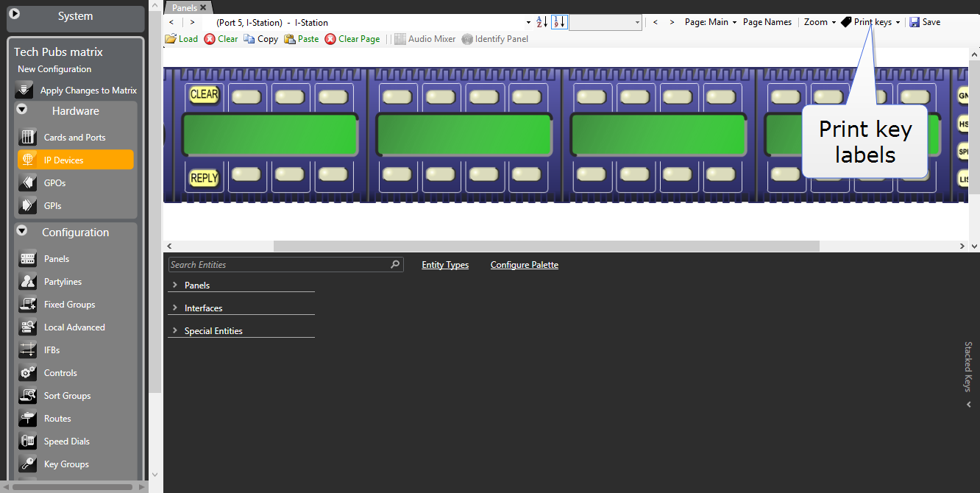This screenshot has height=493, width=980.
Task: Click the horizontal panel scrollbar
Action: pos(546,246)
